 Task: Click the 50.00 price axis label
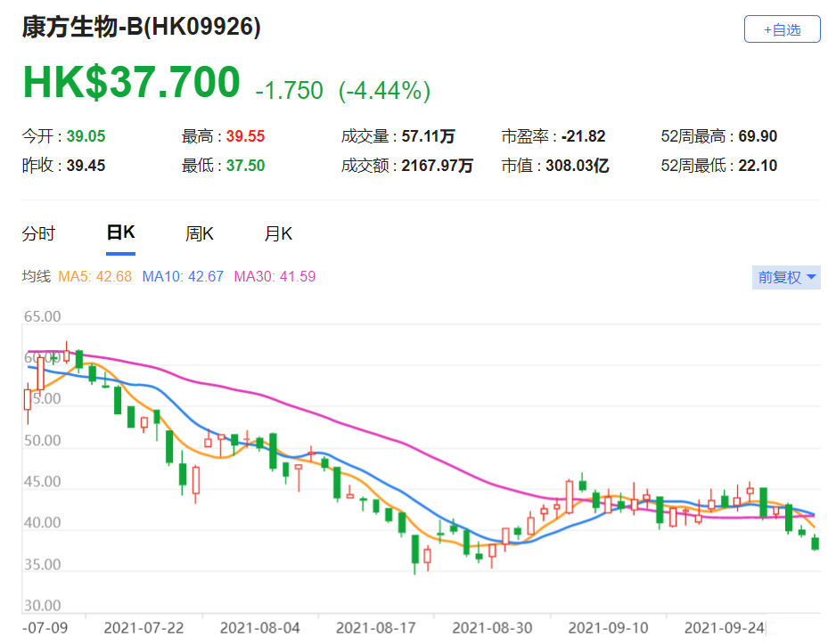pos(43,441)
